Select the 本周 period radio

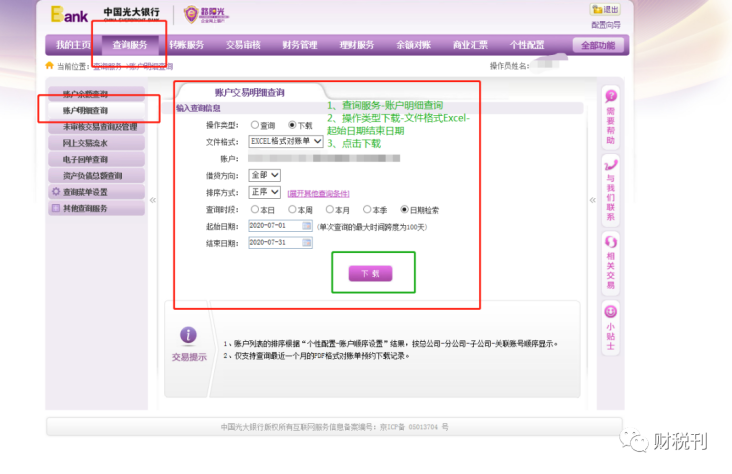[x=292, y=209]
